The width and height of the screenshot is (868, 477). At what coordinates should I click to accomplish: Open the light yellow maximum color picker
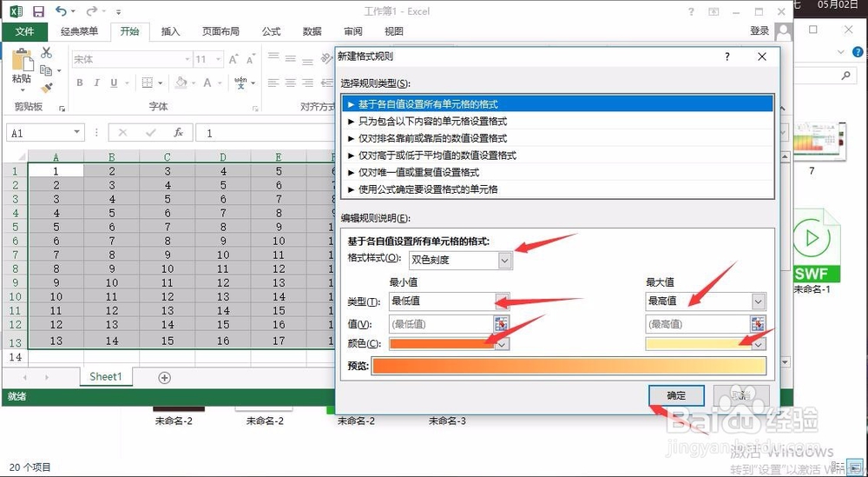706,344
